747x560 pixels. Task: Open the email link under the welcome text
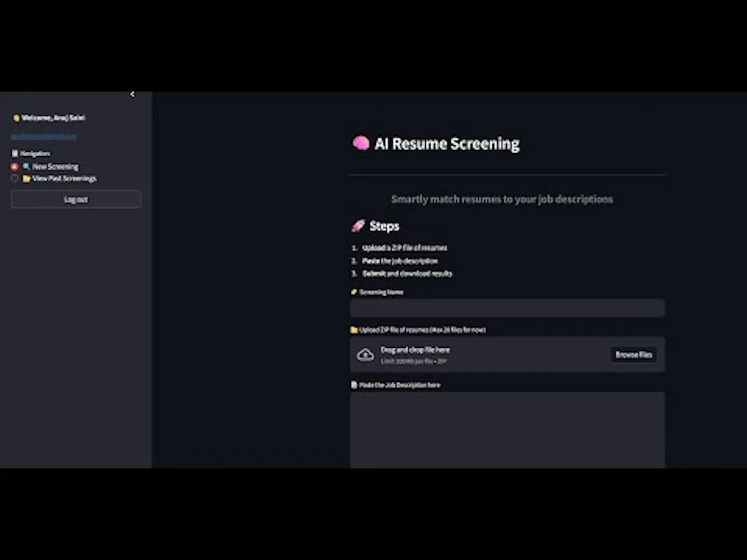tap(44, 136)
